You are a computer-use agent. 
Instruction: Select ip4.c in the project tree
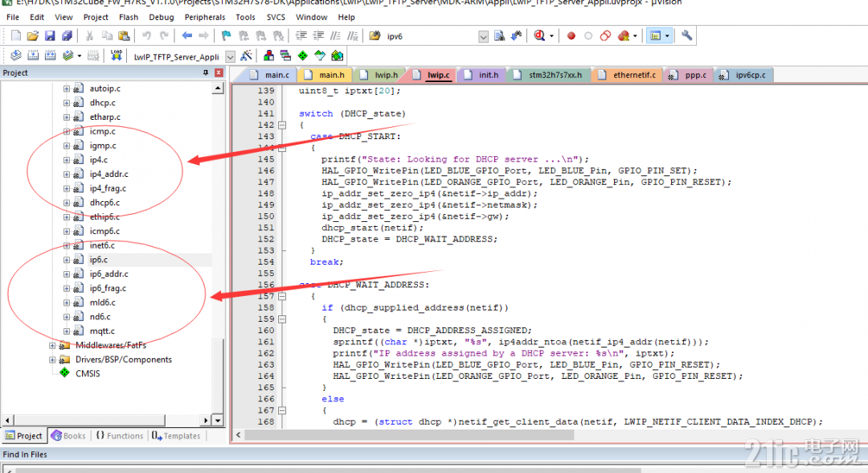pos(99,160)
